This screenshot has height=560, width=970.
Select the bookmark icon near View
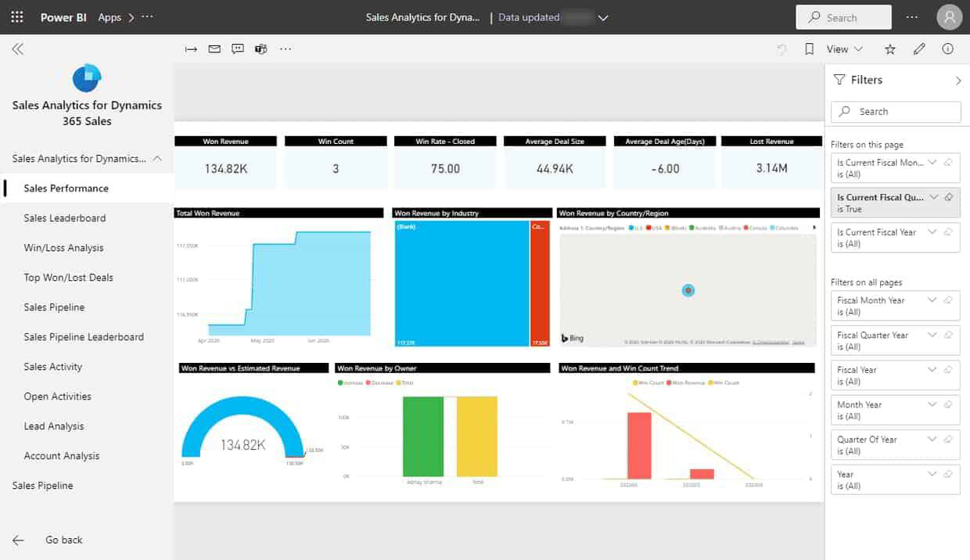810,48
